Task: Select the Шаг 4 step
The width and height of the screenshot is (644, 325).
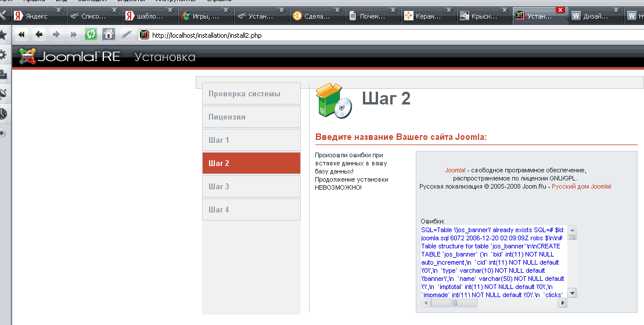Action: (x=251, y=210)
